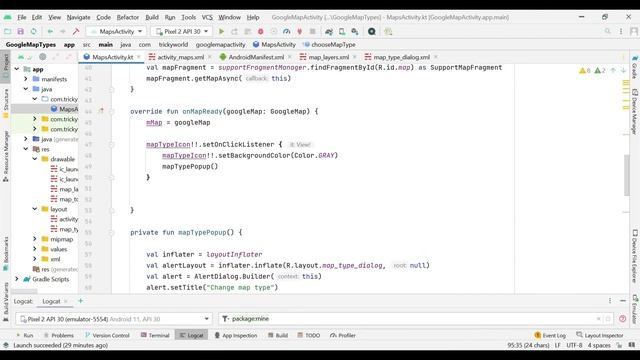This screenshot has width=640, height=360.
Task: Open the App Inspection tool window
Action: [236, 335]
